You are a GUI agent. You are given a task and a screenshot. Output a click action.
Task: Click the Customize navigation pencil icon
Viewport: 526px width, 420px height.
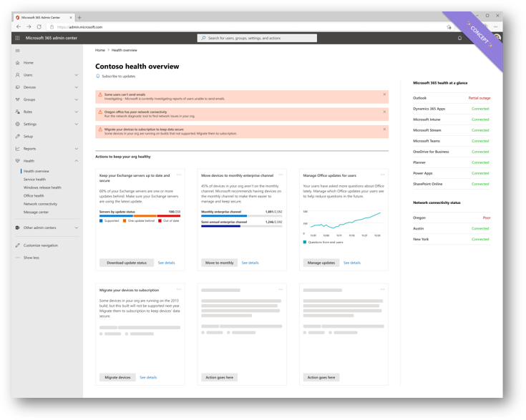tap(17, 245)
